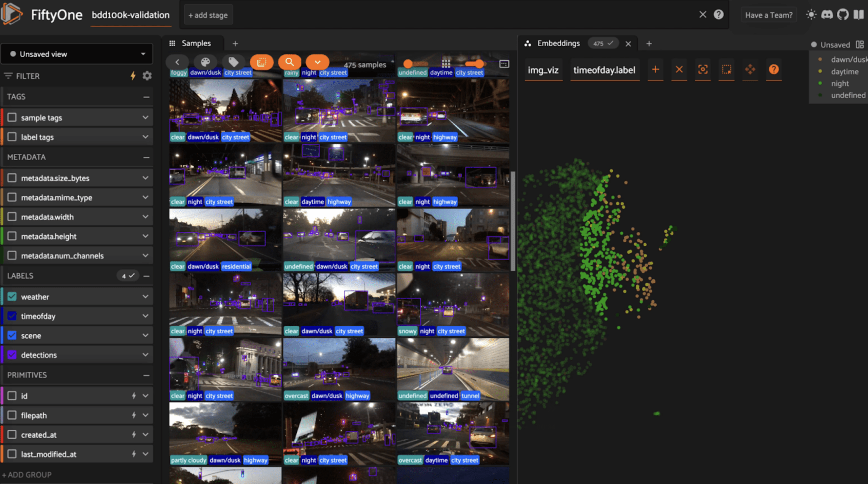Click the orange X clear selection icon
This screenshot has height=484, width=868.
(679, 69)
